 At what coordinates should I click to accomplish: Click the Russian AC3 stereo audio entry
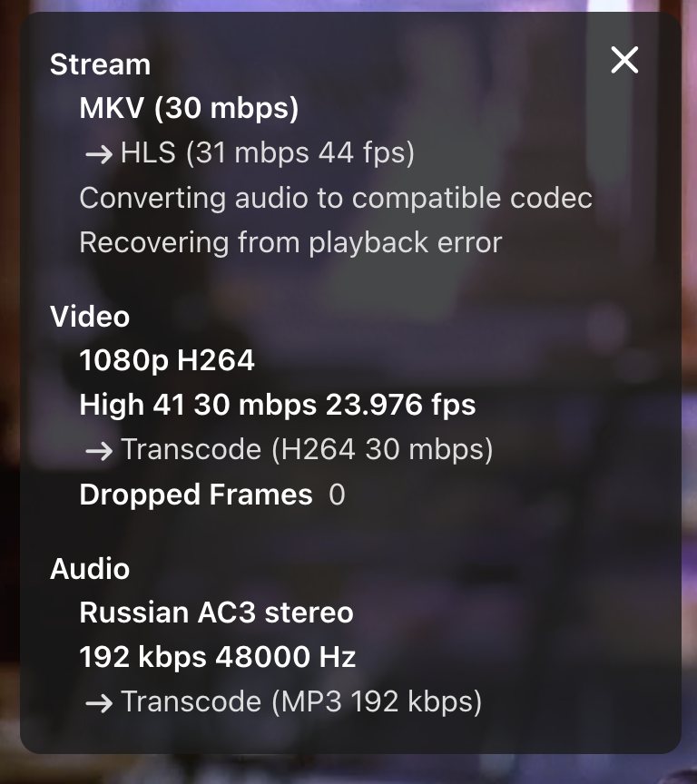[217, 612]
